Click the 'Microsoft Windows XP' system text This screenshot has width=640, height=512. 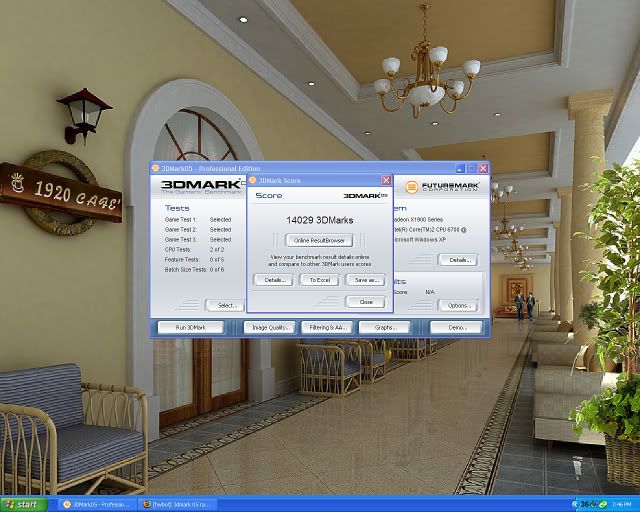(420, 240)
